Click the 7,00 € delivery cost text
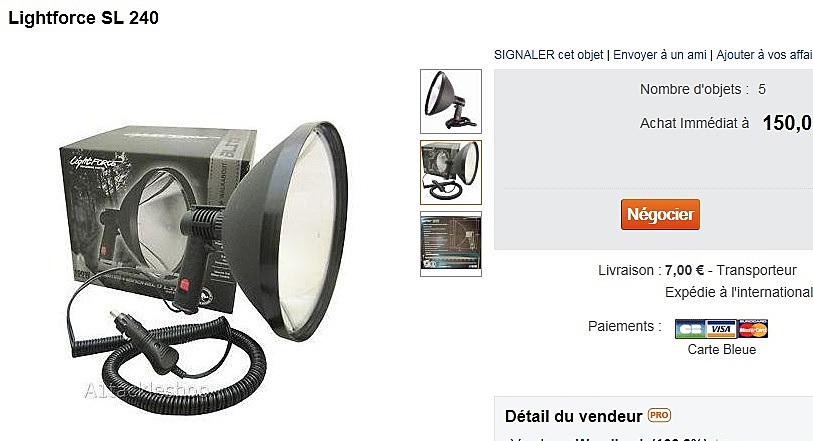 click(684, 271)
